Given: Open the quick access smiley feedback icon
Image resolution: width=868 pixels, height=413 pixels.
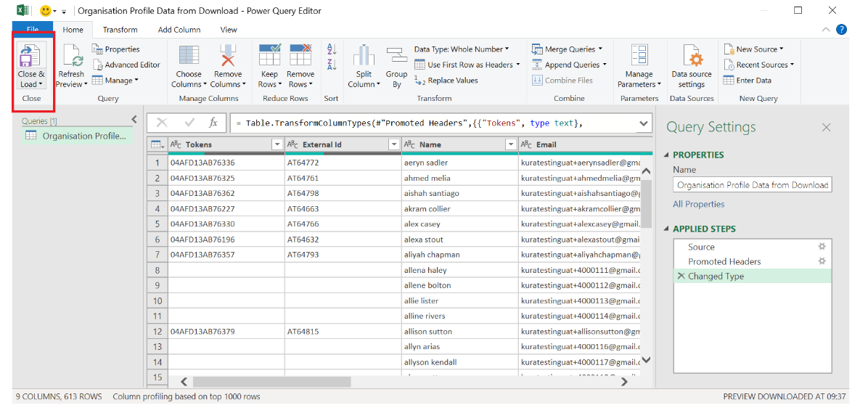Looking at the screenshot, I should 46,10.
